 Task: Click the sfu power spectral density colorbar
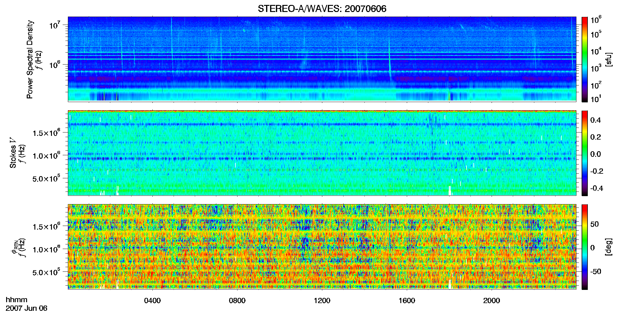tap(585, 59)
